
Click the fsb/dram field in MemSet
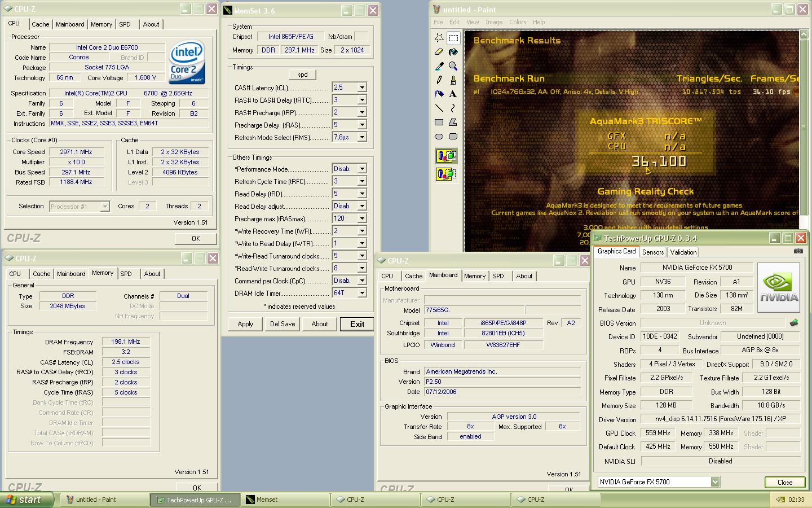pos(361,37)
